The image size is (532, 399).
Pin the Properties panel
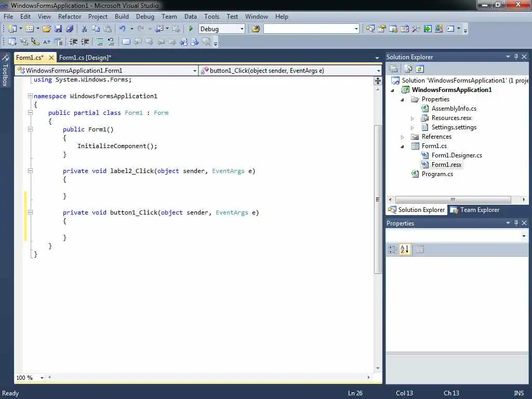516,223
